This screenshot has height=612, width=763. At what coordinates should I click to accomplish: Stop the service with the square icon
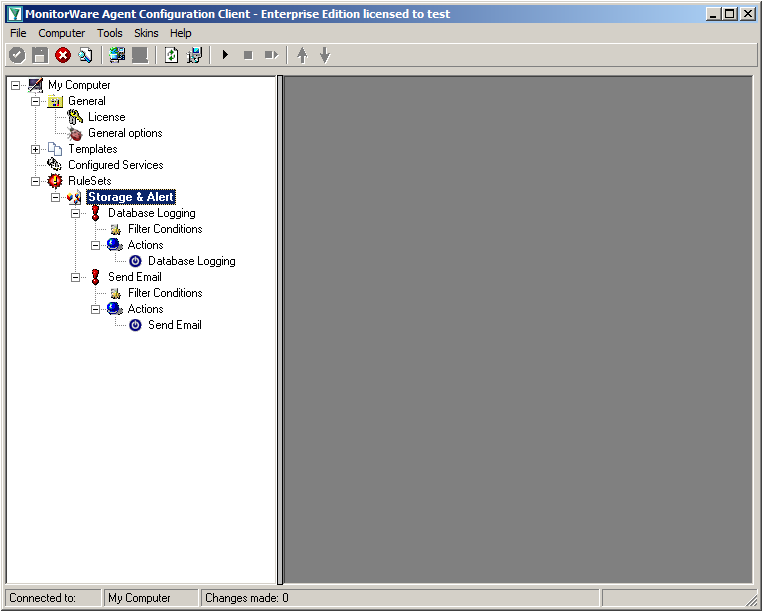[x=248, y=55]
